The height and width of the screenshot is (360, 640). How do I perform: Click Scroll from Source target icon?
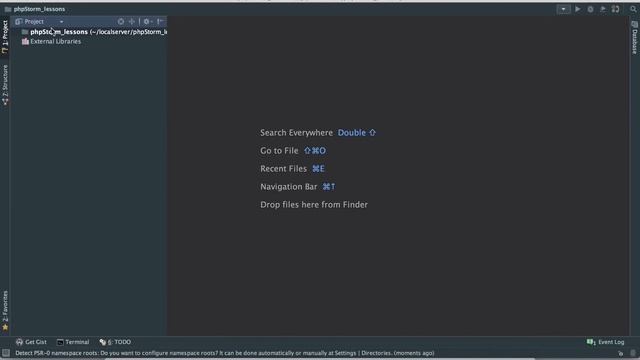pyautogui.click(x=121, y=21)
